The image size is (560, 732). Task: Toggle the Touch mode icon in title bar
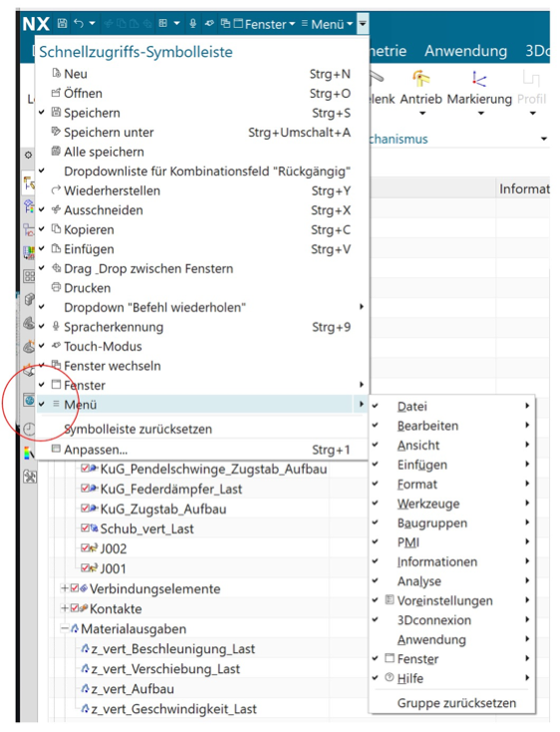[x=209, y=23]
